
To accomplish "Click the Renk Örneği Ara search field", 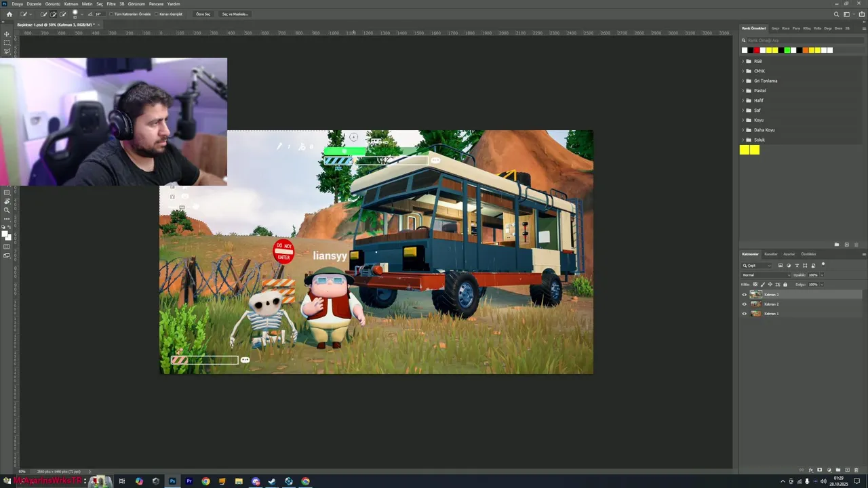I will [806, 41].
